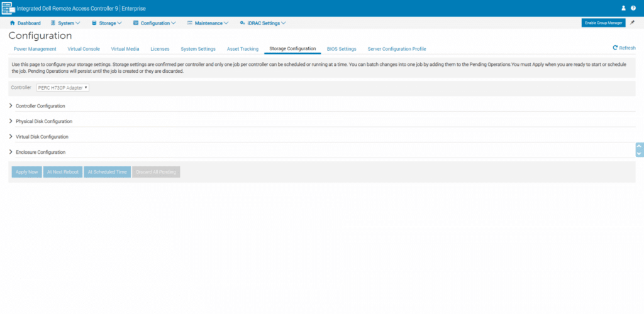This screenshot has height=314, width=644.
Task: Open the Server Configuration Profile tab
Action: pyautogui.click(x=397, y=49)
